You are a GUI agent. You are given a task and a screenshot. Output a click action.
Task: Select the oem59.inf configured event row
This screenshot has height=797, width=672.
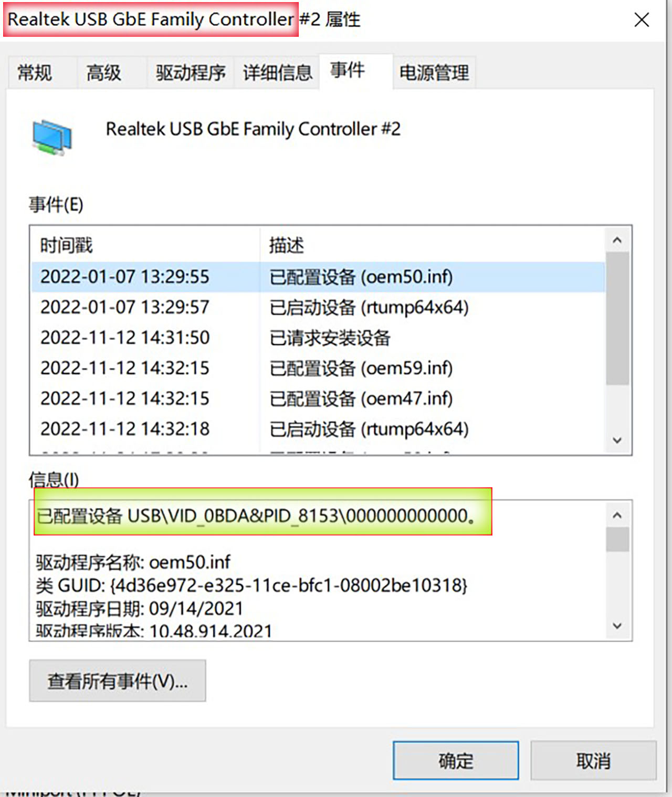(318, 368)
